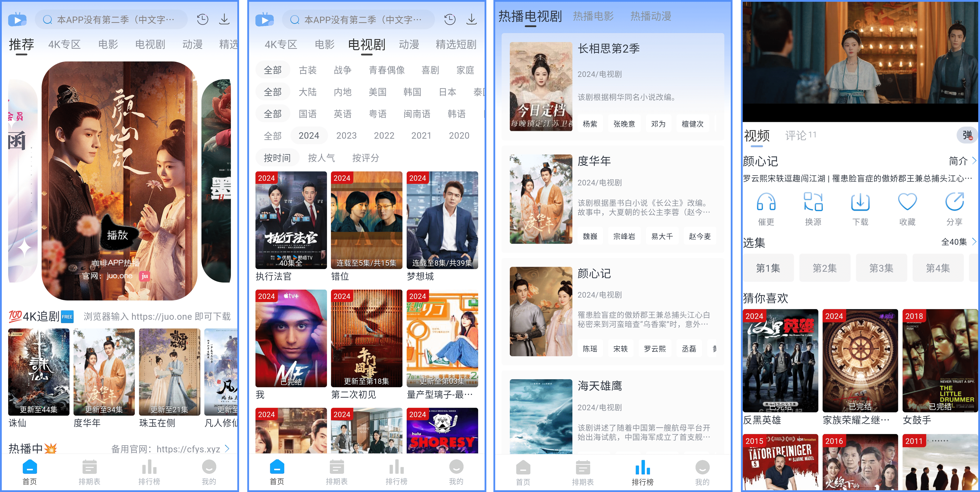Tap 我的 icon in third screen nav

[702, 467]
